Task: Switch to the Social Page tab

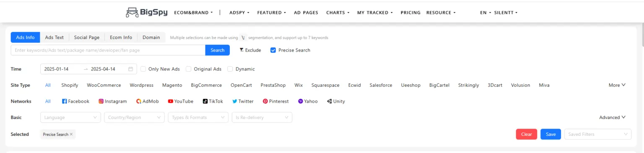Action: 87,37
